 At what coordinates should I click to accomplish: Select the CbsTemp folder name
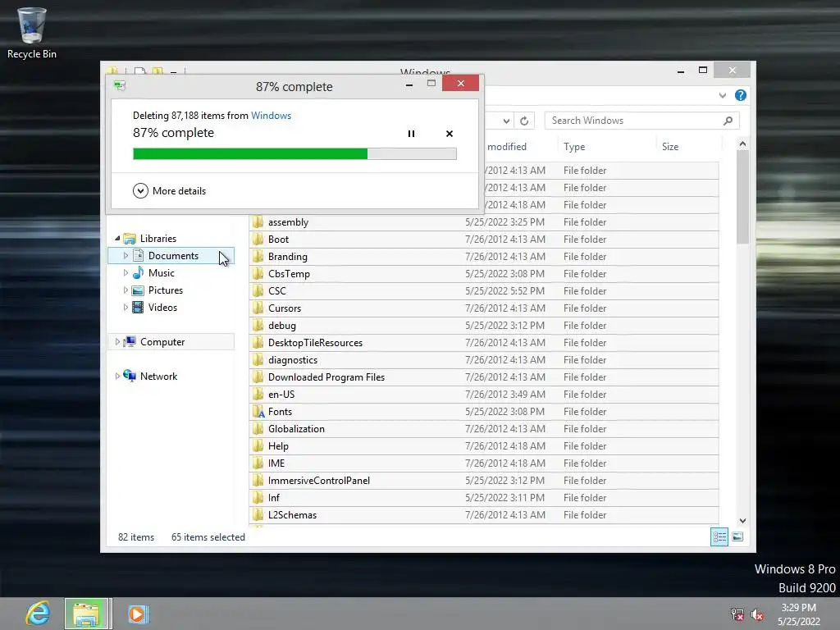289,274
